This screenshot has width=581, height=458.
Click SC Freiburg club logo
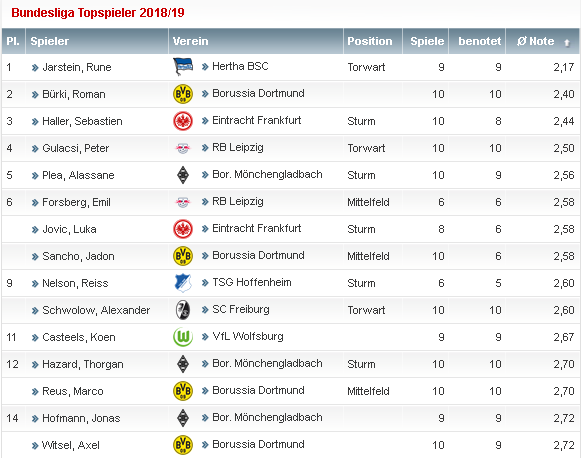[183, 310]
